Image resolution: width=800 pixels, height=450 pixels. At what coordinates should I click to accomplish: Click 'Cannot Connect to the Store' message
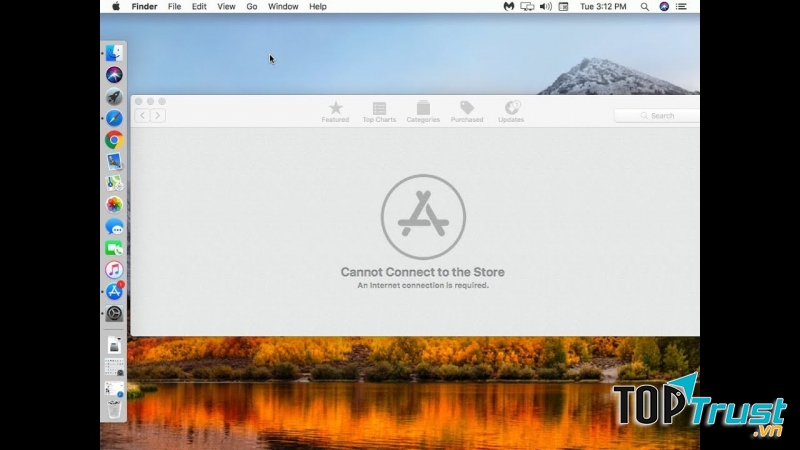422,272
